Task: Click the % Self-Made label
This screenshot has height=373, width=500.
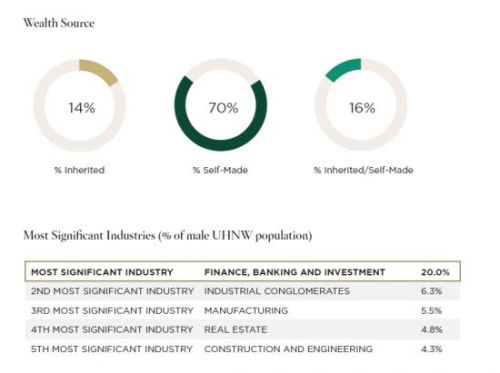Action: [x=220, y=170]
